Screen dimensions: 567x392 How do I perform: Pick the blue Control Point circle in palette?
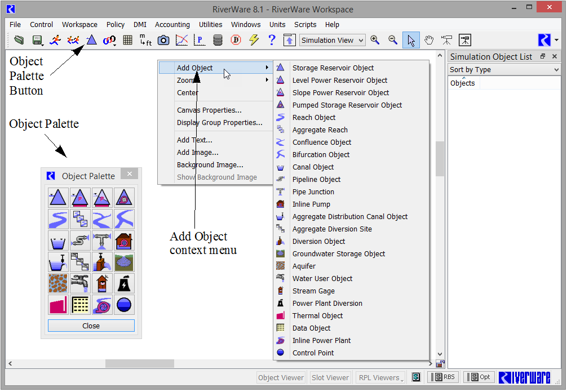(x=125, y=305)
